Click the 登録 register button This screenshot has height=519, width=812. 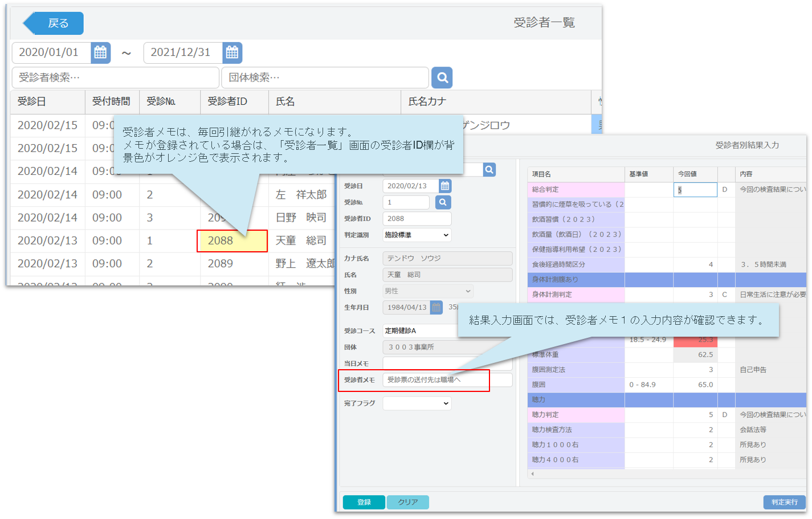coord(364,502)
